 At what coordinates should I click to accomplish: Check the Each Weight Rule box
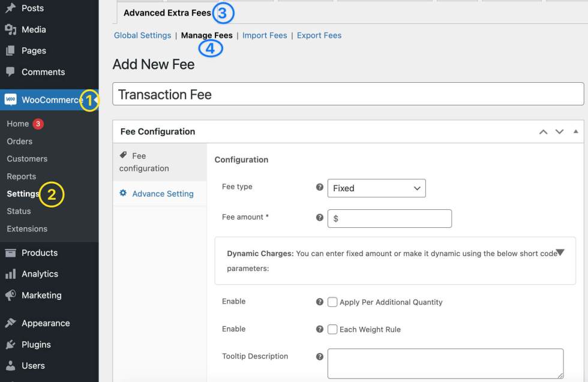click(332, 329)
